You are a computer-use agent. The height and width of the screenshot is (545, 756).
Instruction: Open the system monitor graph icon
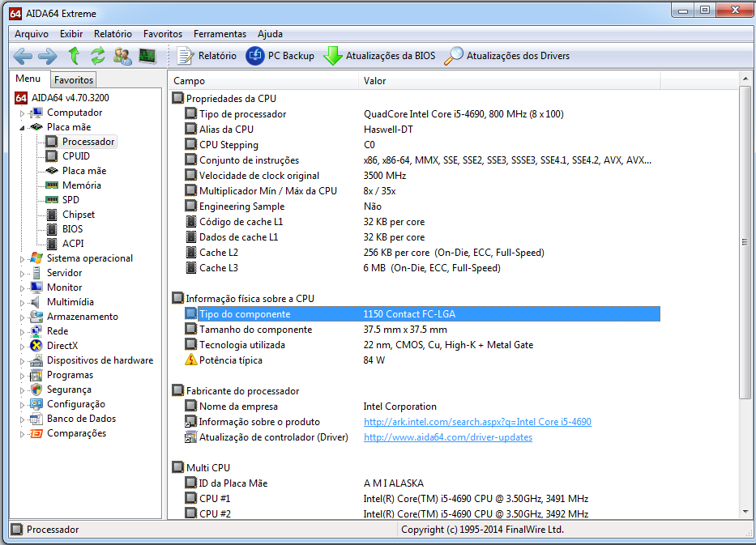click(147, 56)
